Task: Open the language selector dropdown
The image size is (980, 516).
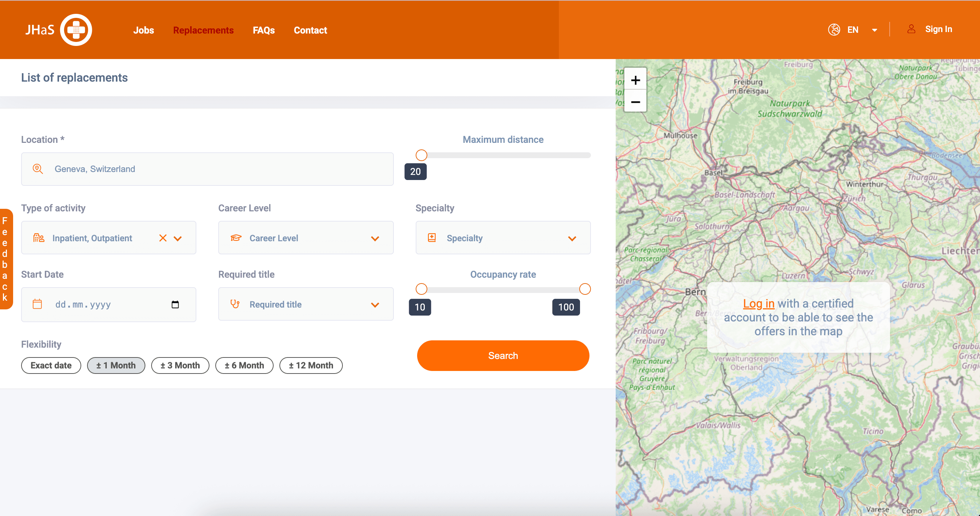Action: click(874, 29)
